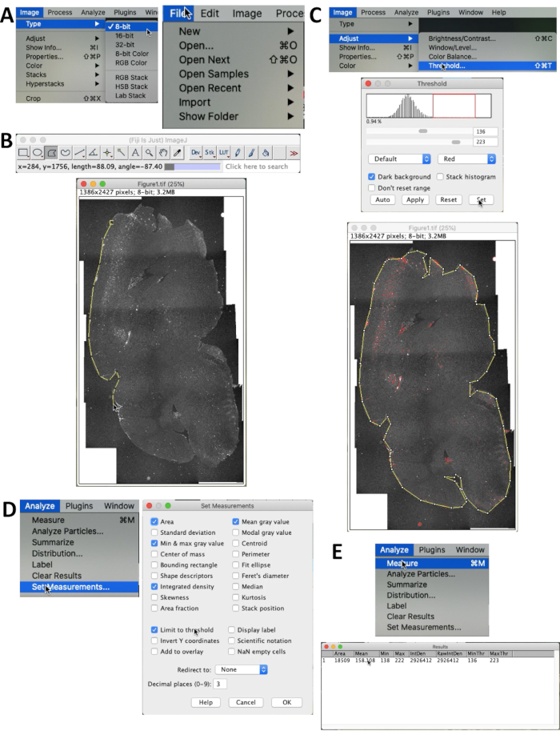Image resolution: width=560 pixels, height=735 pixels.
Task: Open the Default threshold method dropdown
Action: (399, 159)
